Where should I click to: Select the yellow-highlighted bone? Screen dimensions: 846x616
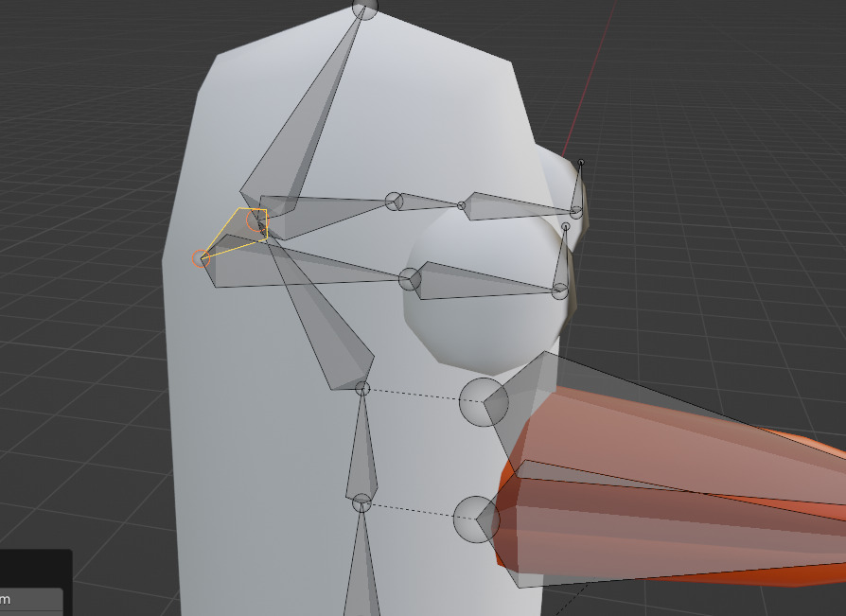(x=237, y=232)
